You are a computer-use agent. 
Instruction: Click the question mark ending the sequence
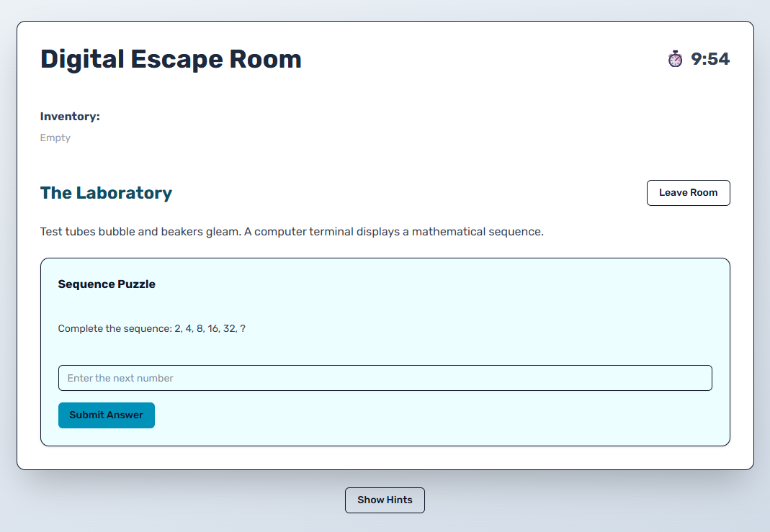(243, 328)
